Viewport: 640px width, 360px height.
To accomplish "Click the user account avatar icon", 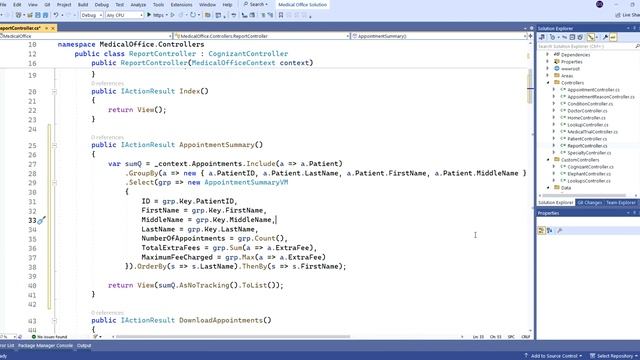I will click(x=600, y=4).
